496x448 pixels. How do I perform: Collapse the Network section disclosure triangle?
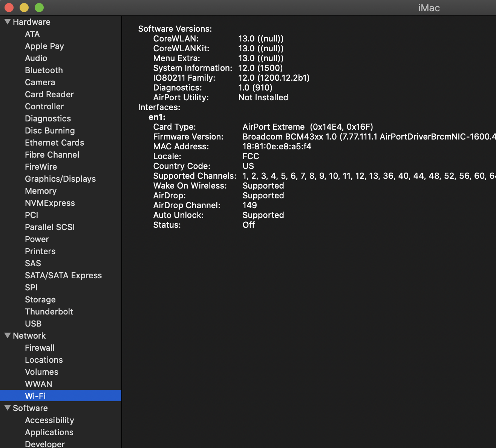7,336
